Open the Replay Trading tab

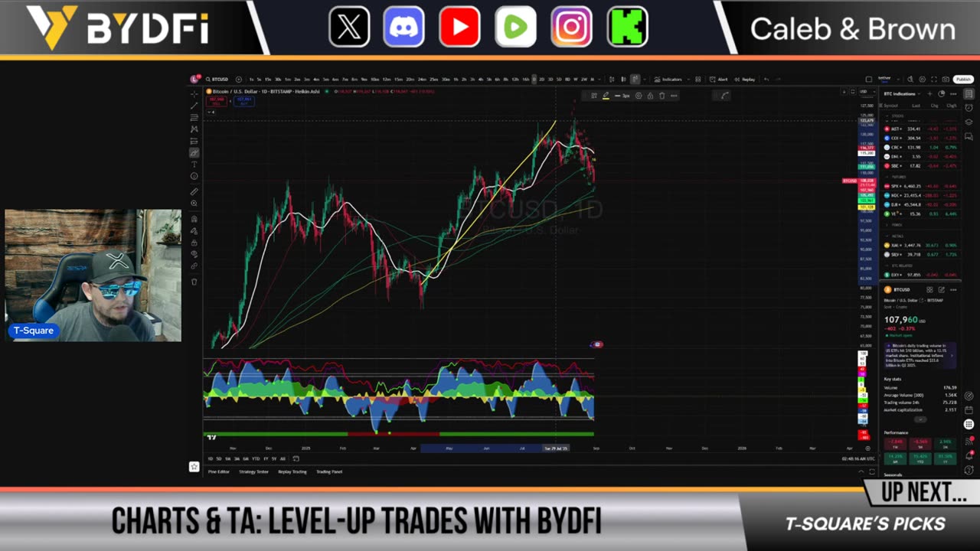[292, 471]
